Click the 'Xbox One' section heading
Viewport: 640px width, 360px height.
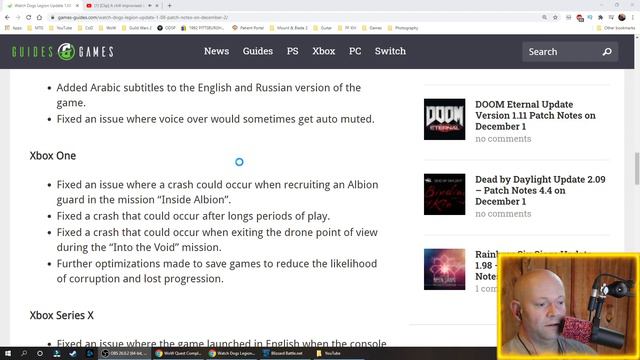coord(53,156)
